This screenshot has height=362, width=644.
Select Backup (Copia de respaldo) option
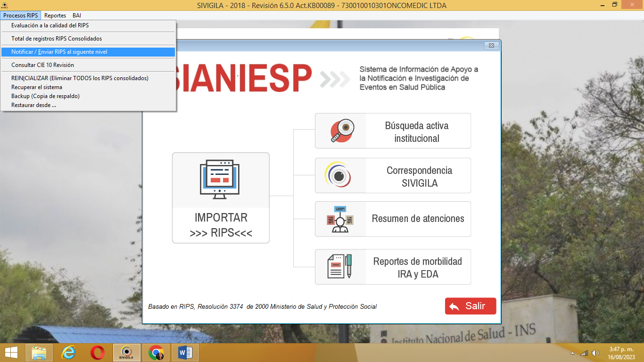45,96
